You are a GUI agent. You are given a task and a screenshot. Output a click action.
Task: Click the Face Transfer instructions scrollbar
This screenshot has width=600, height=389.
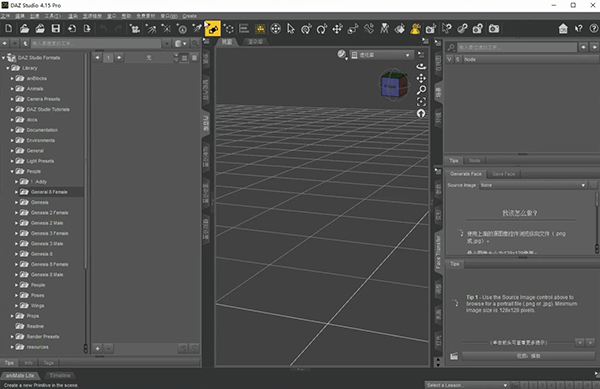pyautogui.click(x=597, y=223)
